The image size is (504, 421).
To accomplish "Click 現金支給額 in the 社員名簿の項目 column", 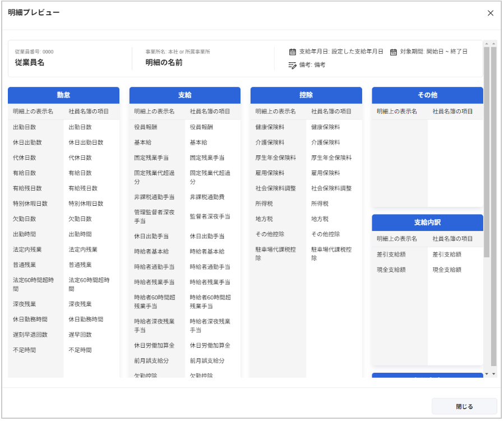I will (x=447, y=270).
